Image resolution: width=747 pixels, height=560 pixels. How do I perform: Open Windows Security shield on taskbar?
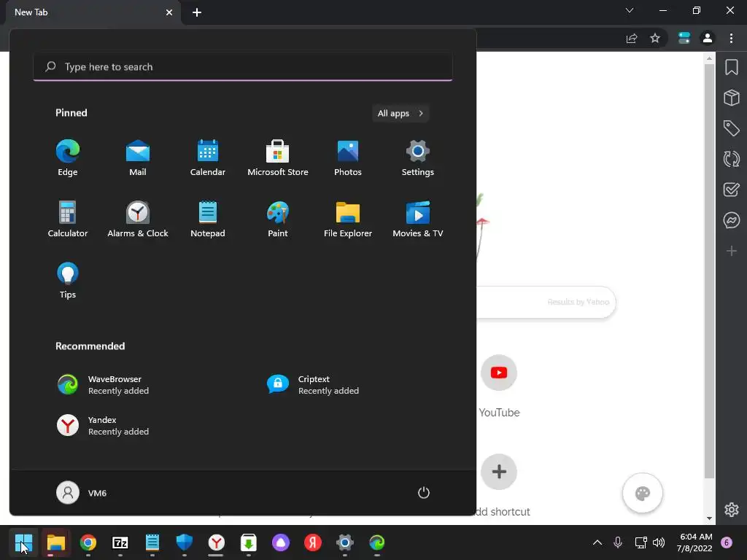pyautogui.click(x=185, y=542)
